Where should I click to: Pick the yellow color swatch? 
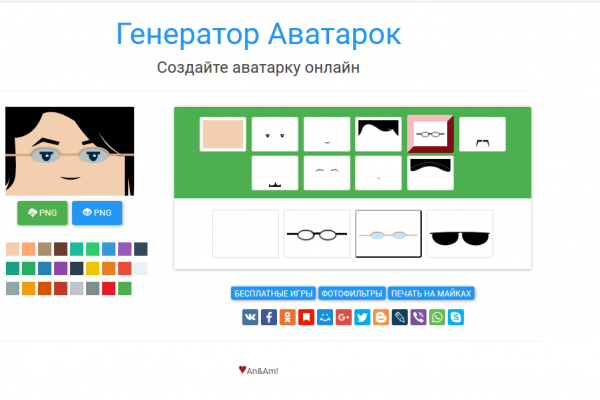93,269
